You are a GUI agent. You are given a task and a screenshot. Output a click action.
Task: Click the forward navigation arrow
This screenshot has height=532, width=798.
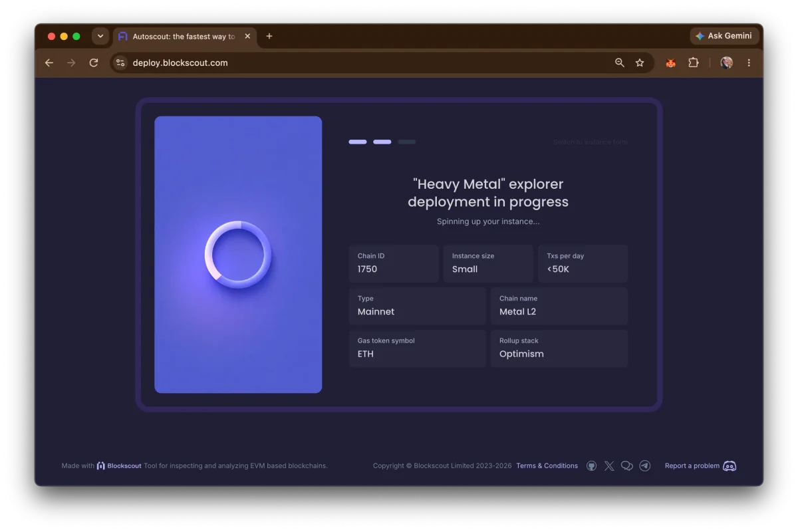[x=71, y=63]
